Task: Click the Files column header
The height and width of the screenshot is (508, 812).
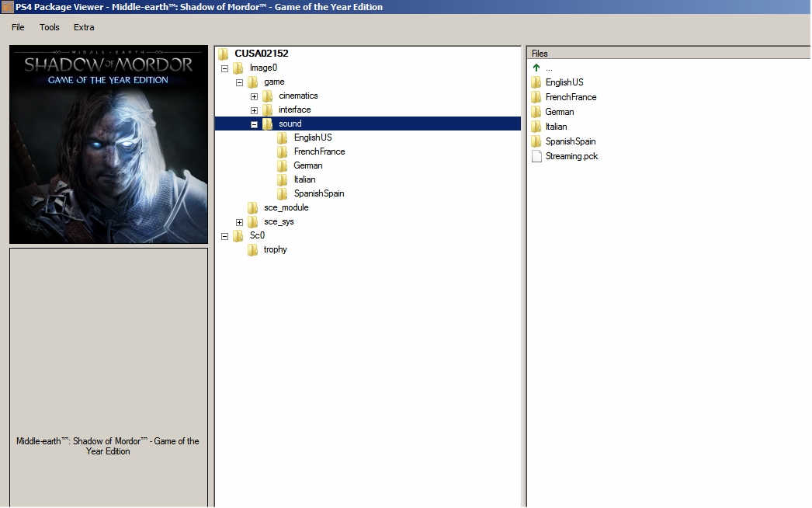Action: 668,54
